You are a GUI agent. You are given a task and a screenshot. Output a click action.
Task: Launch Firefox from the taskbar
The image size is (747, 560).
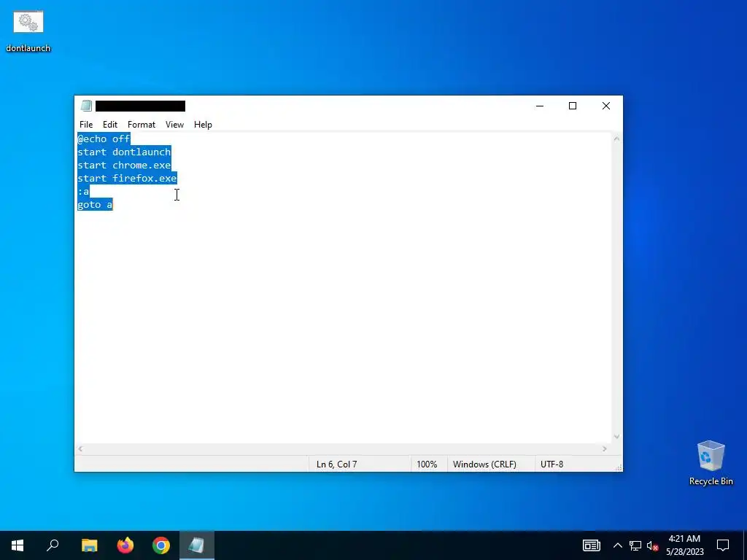125,545
